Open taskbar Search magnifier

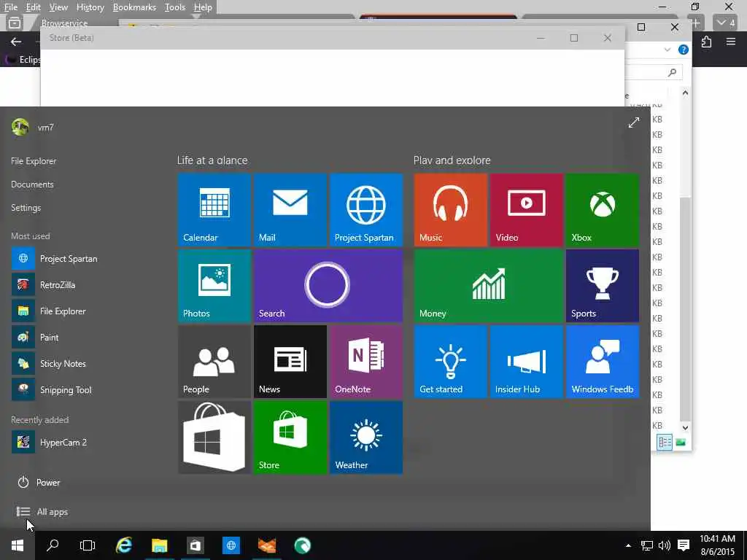pos(53,545)
